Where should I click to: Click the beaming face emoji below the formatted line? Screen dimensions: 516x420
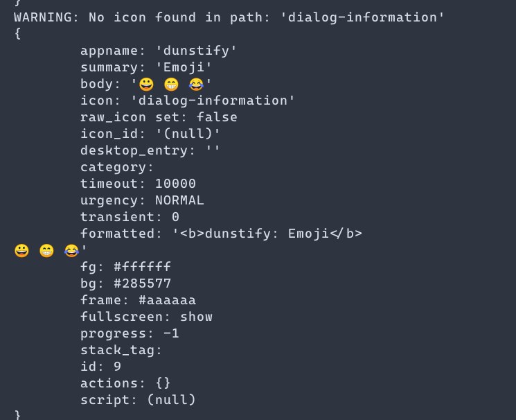click(x=46, y=251)
